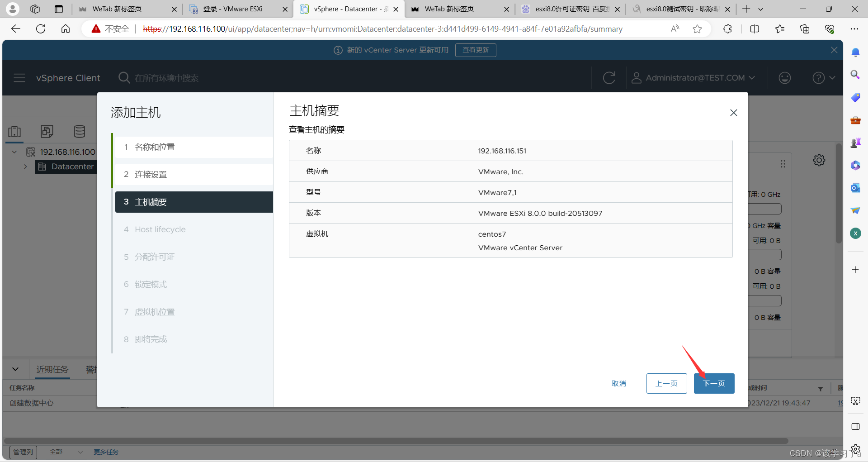Open browser settings and more menu
Screen dimensions: 868x462
click(854, 29)
